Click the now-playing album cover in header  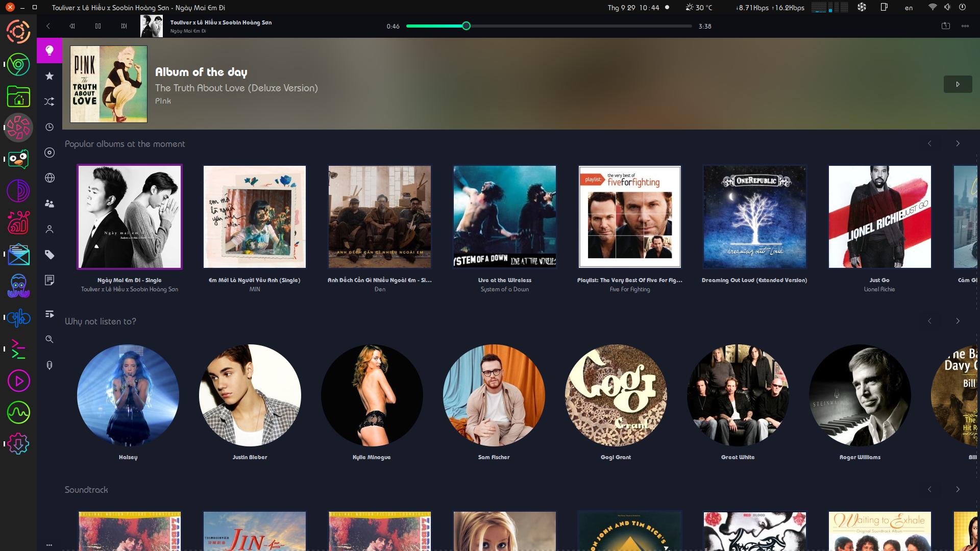click(x=152, y=26)
